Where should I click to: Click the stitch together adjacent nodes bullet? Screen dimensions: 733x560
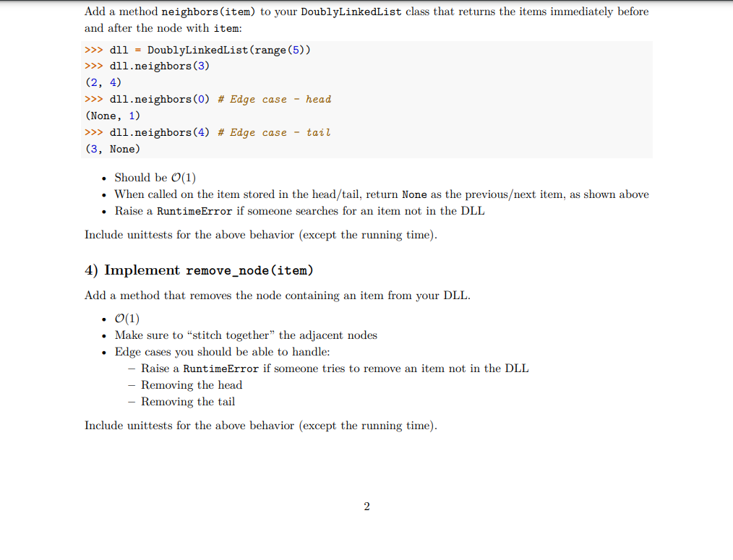pyautogui.click(x=246, y=335)
